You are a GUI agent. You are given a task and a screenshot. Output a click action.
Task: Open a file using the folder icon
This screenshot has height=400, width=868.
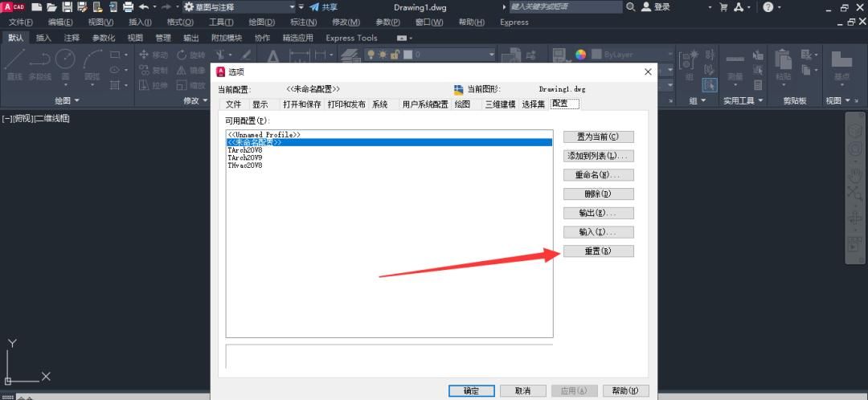click(x=52, y=7)
